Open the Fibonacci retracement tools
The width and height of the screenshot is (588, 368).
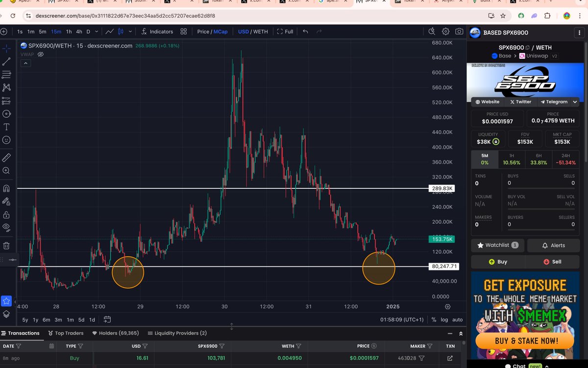(x=6, y=75)
